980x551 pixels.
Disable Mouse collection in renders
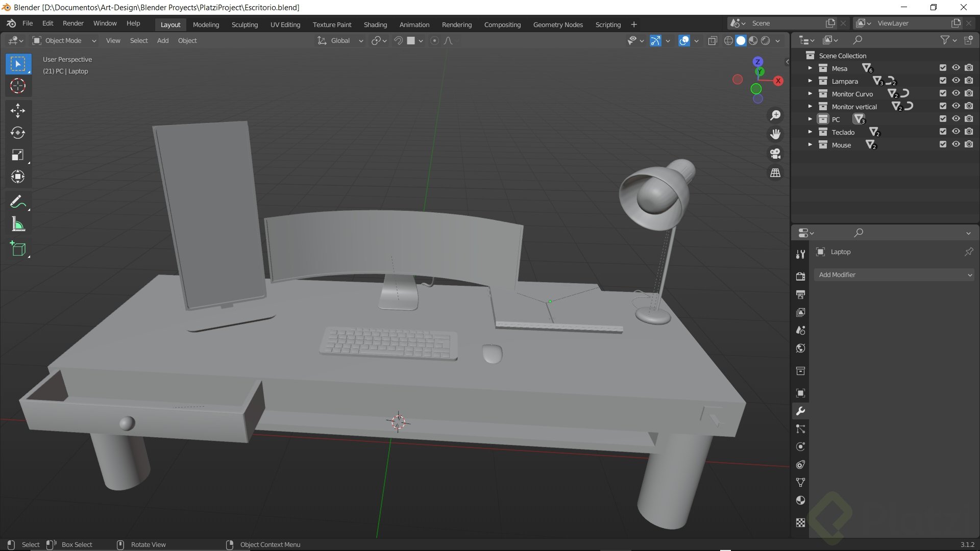[969, 144]
